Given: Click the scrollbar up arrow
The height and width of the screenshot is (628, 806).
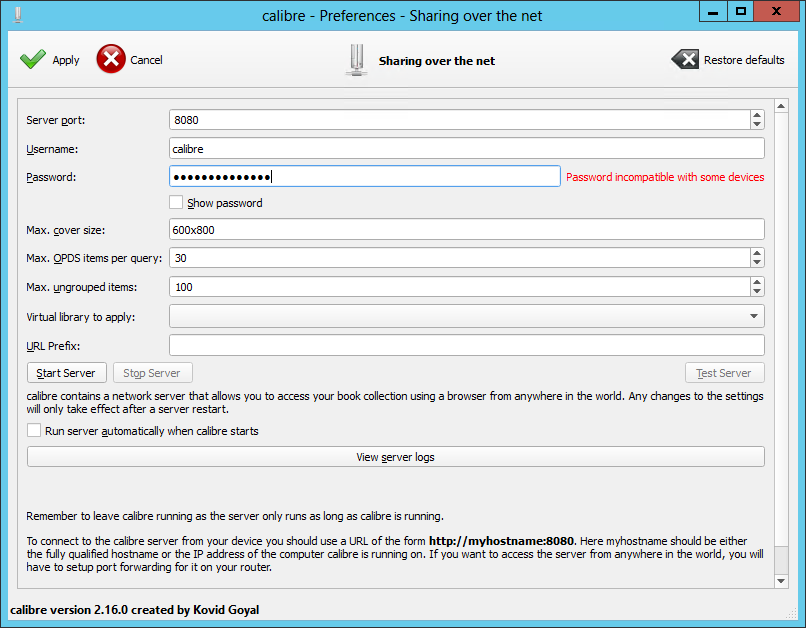Looking at the screenshot, I should [x=781, y=106].
